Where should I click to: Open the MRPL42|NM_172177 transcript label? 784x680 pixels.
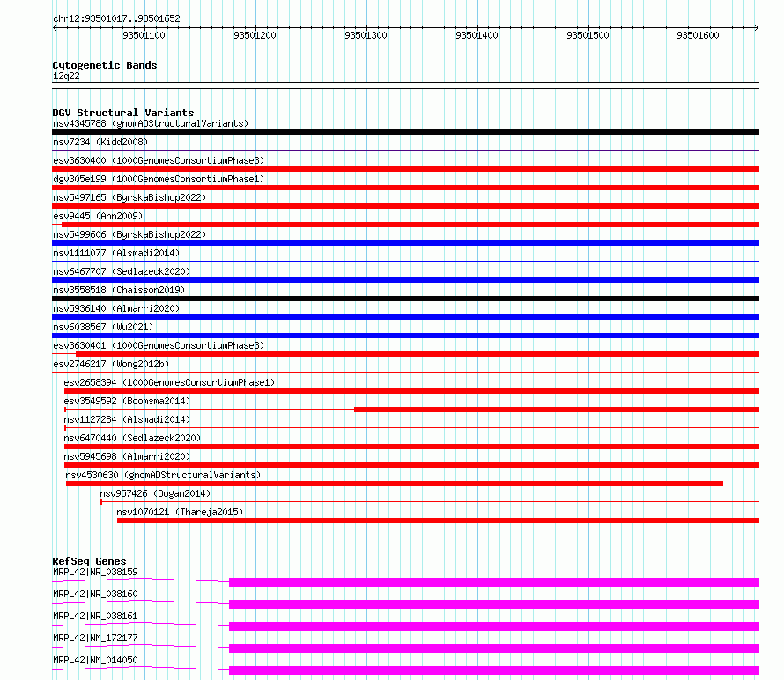tap(95, 638)
